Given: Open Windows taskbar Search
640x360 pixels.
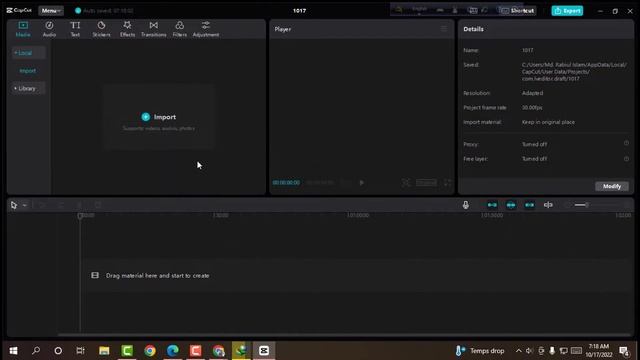Looking at the screenshot, I should [x=36, y=351].
